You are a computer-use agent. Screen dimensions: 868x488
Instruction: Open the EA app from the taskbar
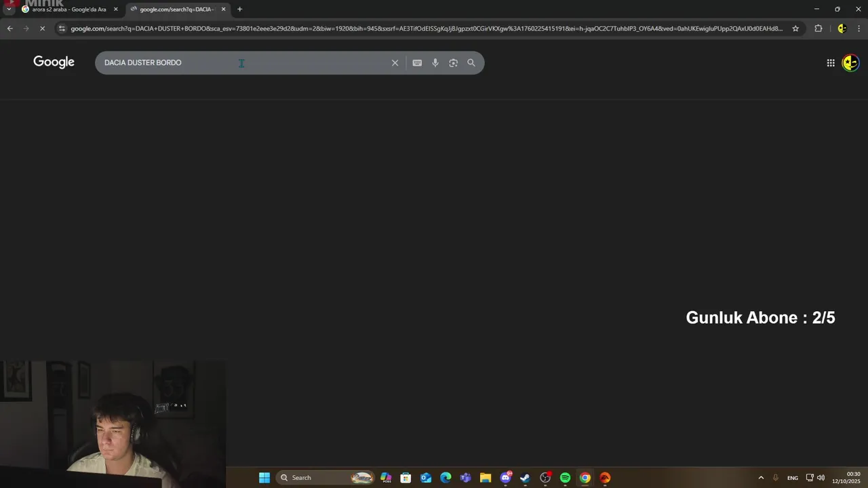pos(605,478)
